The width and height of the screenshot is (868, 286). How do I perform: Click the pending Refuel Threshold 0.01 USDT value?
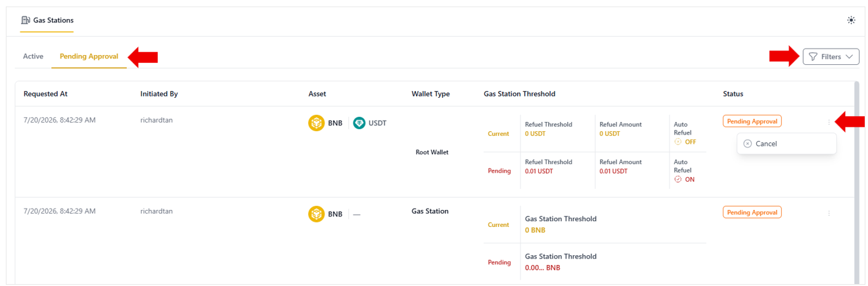point(539,171)
